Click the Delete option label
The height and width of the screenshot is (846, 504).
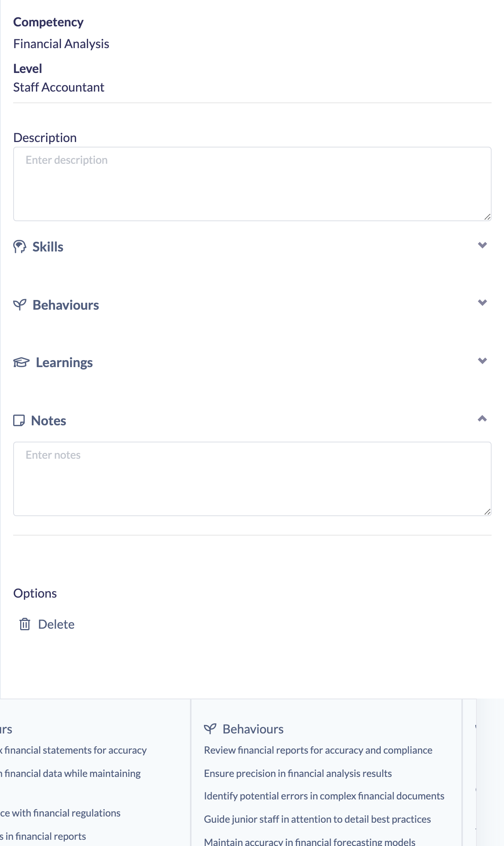pyautogui.click(x=56, y=624)
